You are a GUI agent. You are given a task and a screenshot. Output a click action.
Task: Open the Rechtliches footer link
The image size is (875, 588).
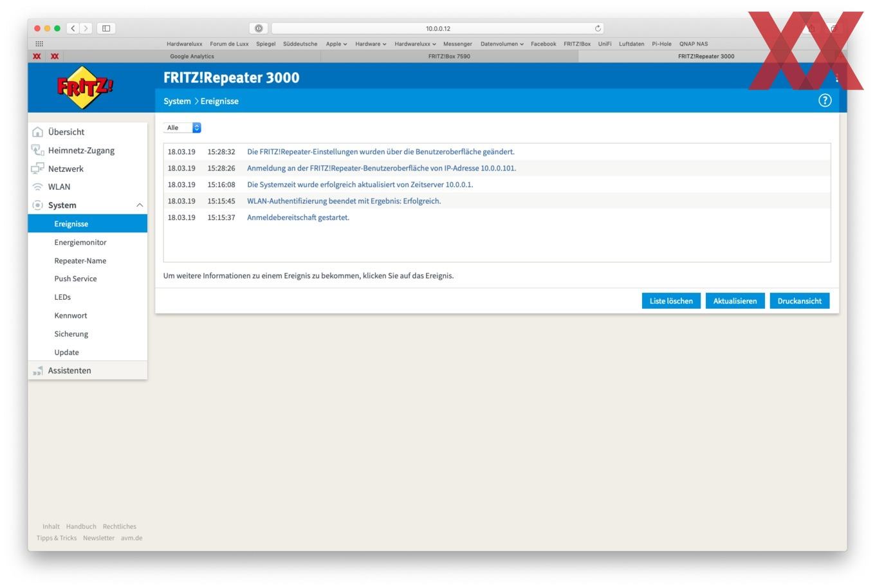120,526
